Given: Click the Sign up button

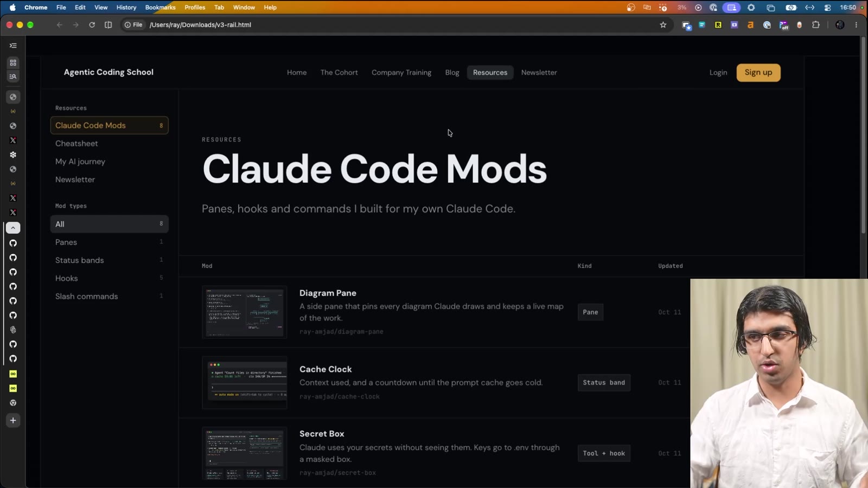Looking at the screenshot, I should click(758, 73).
